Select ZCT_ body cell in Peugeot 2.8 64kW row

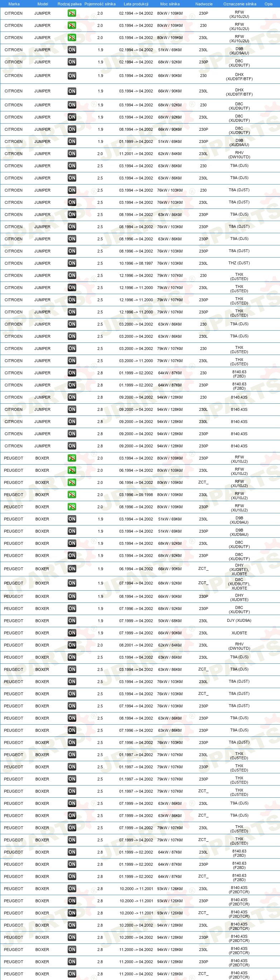(x=203, y=876)
